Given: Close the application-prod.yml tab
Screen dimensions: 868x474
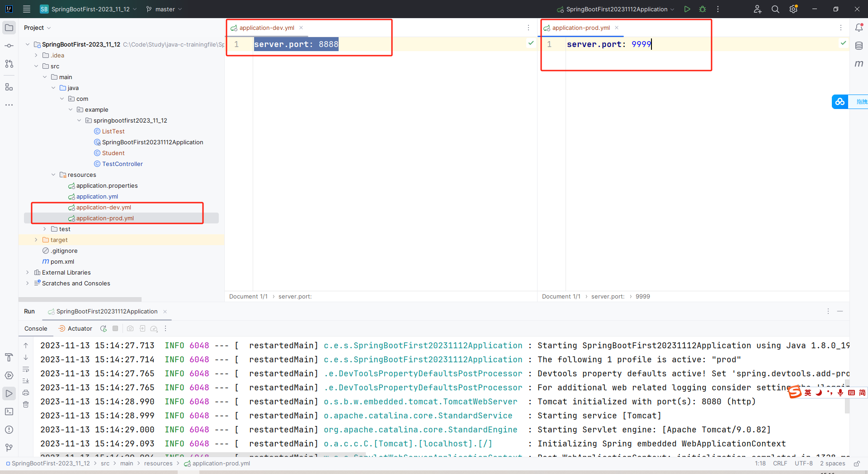Looking at the screenshot, I should 617,28.
